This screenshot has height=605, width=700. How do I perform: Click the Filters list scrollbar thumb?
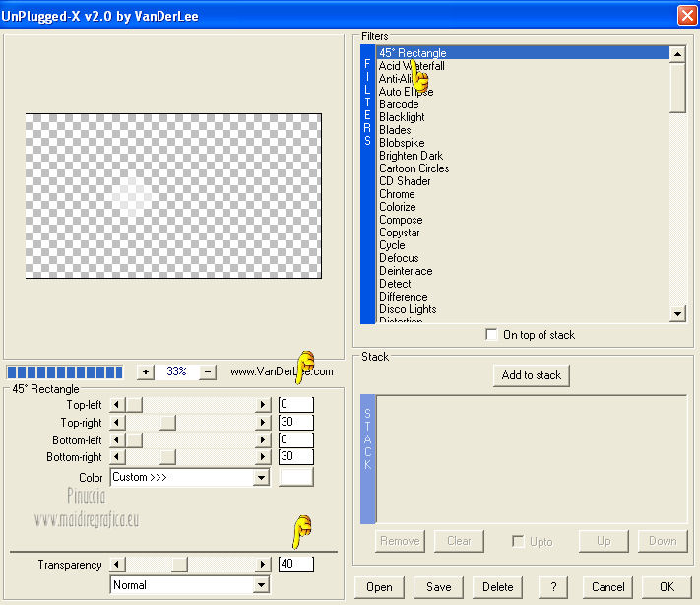(677, 88)
